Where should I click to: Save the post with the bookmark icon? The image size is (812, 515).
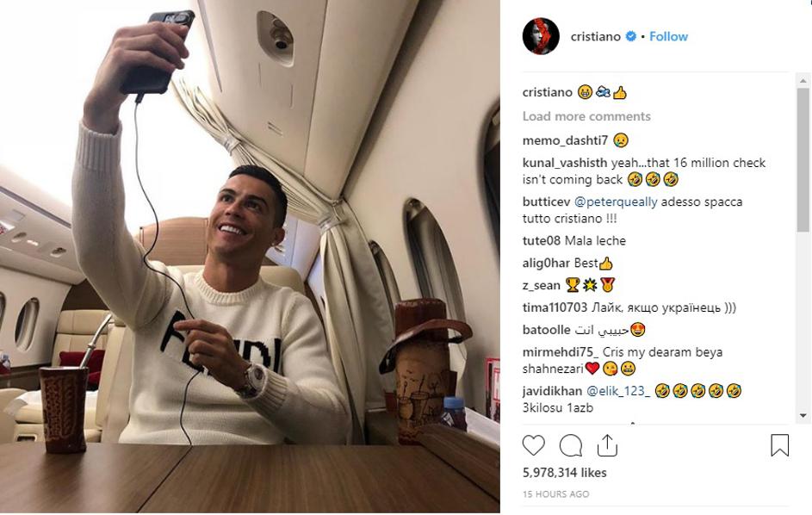(x=779, y=445)
